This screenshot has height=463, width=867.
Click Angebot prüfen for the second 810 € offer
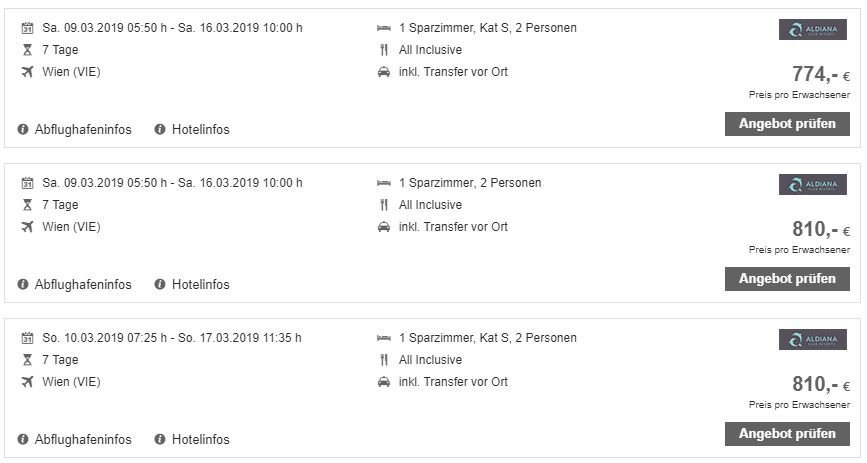[787, 434]
